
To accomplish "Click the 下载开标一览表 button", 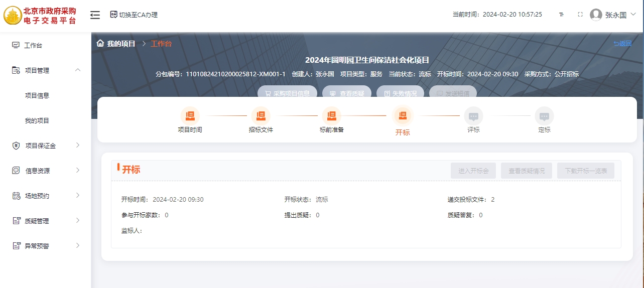I will 586,171.
